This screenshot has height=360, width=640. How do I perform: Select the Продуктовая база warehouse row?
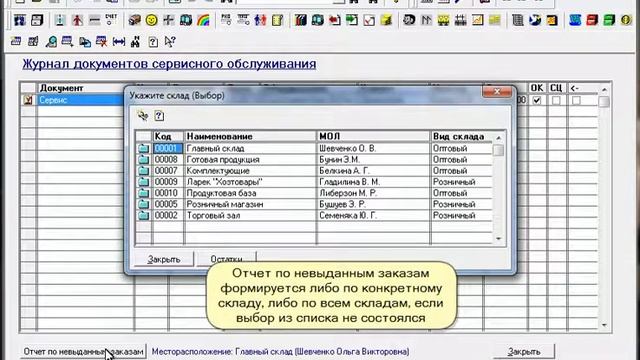pyautogui.click(x=313, y=193)
